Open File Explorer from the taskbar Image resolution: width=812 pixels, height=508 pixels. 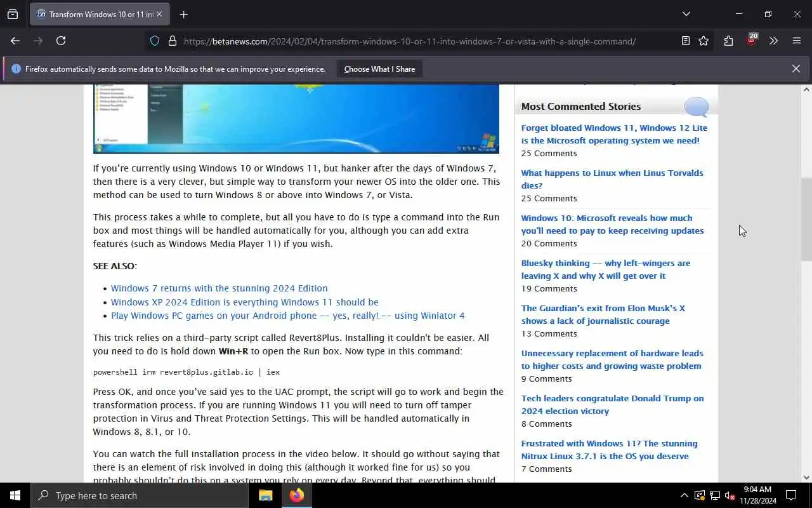pos(265,495)
